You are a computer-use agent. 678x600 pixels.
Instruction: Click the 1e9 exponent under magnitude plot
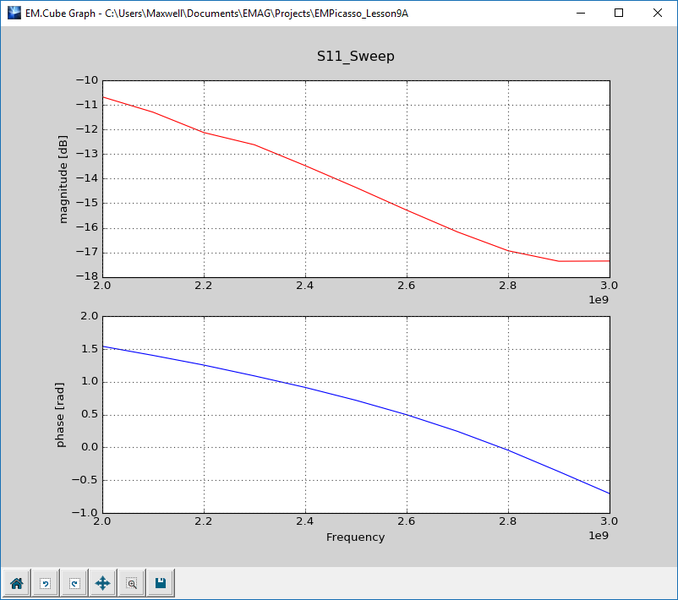(598, 300)
